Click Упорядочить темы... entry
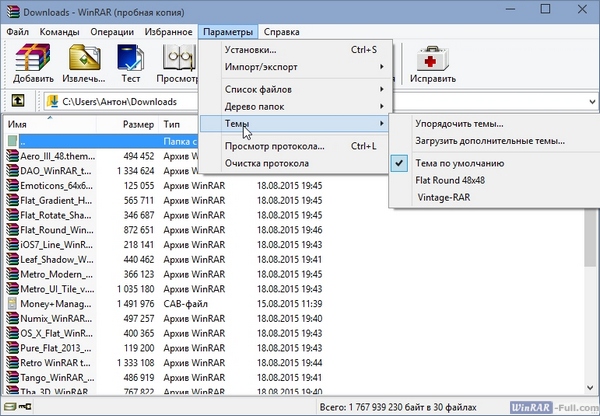 coord(458,124)
